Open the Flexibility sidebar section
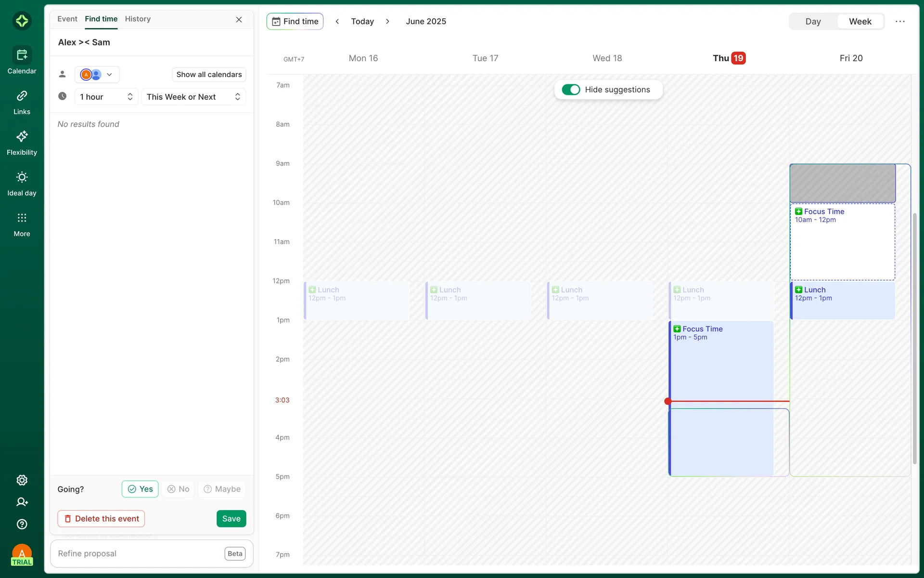Image resolution: width=924 pixels, height=578 pixels. (22, 143)
